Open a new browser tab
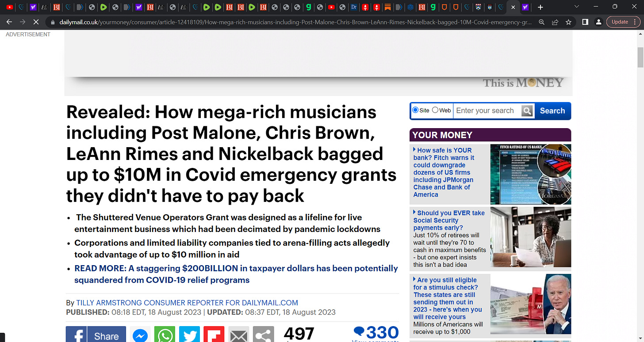The width and height of the screenshot is (644, 342). click(x=540, y=7)
